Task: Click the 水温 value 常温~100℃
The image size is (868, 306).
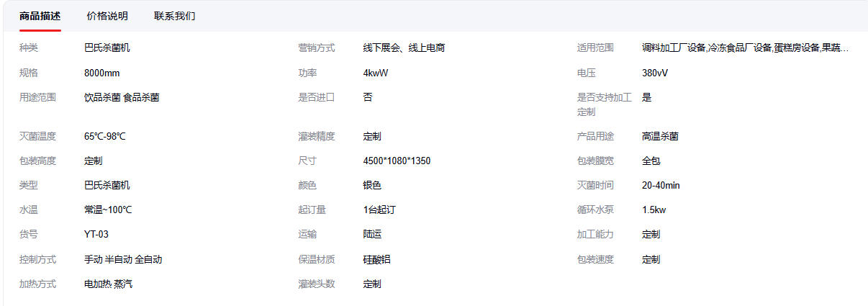Action: pos(108,210)
